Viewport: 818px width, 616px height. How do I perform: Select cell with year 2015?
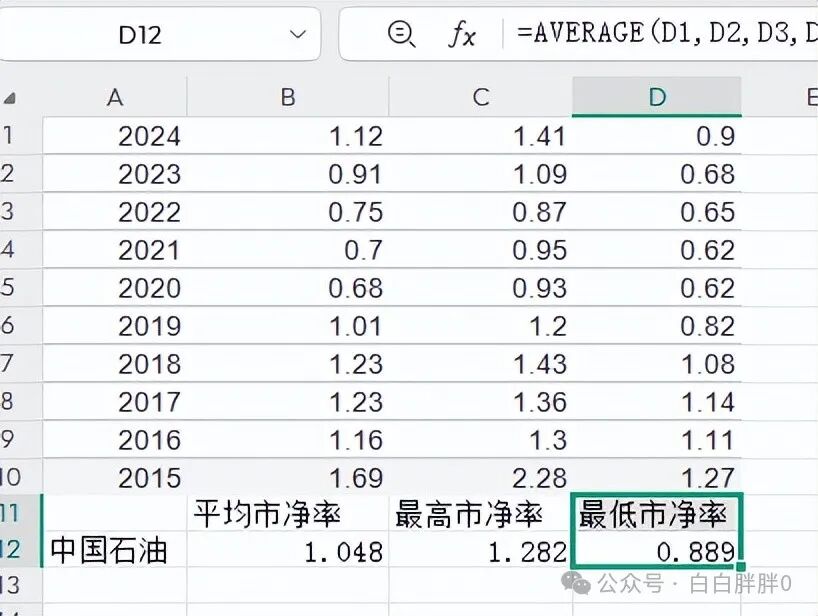115,477
